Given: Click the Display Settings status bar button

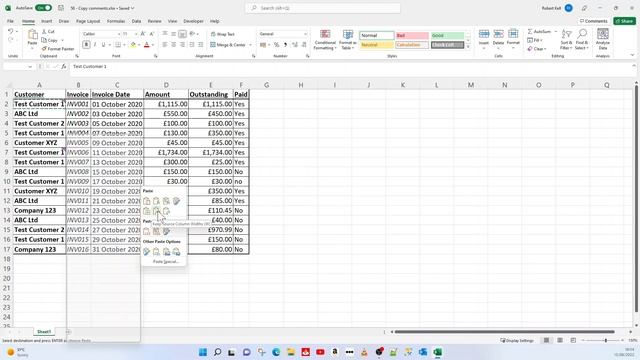Looking at the screenshot, I should [517, 340].
